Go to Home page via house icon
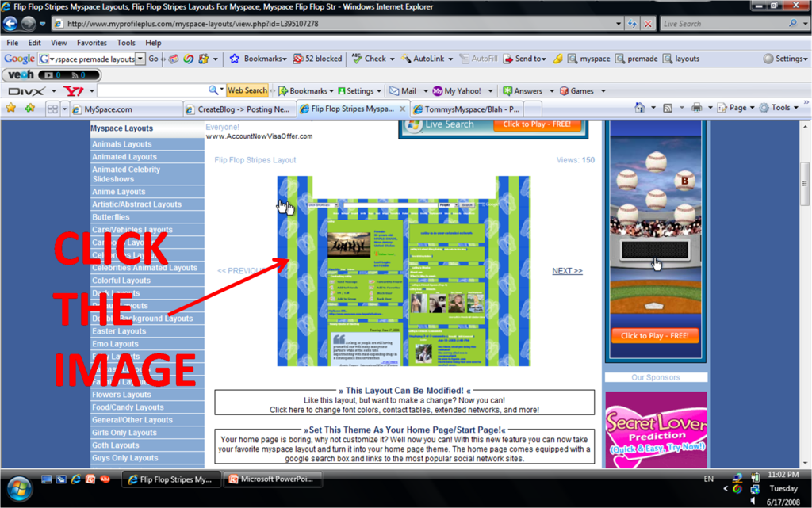Viewport: 812px width, 508px height. coord(640,108)
